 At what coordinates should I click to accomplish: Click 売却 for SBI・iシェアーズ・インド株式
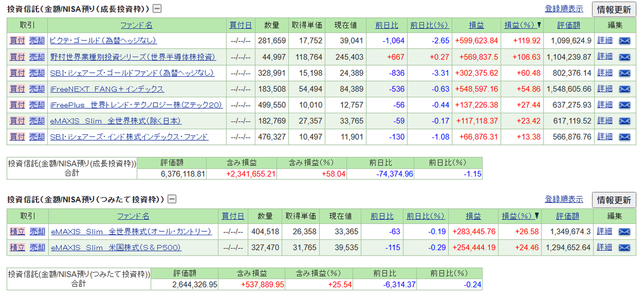[37, 137]
